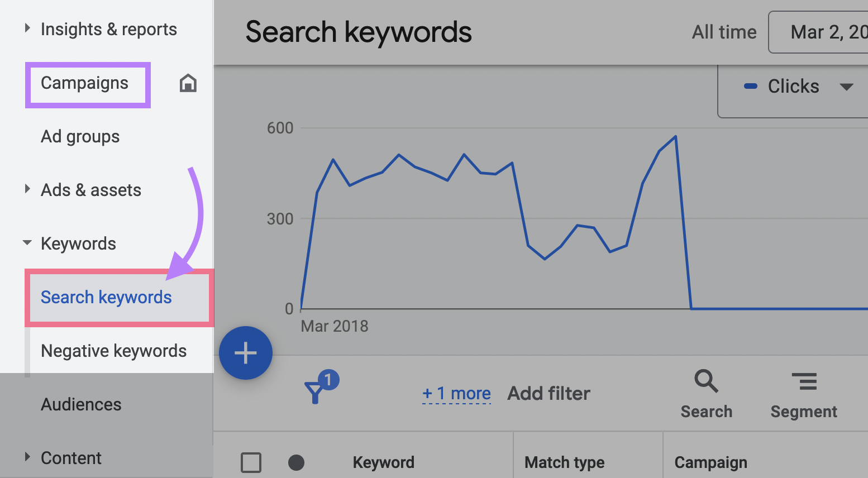The image size is (868, 478).
Task: Click the +1 more filter link
Action: click(456, 393)
